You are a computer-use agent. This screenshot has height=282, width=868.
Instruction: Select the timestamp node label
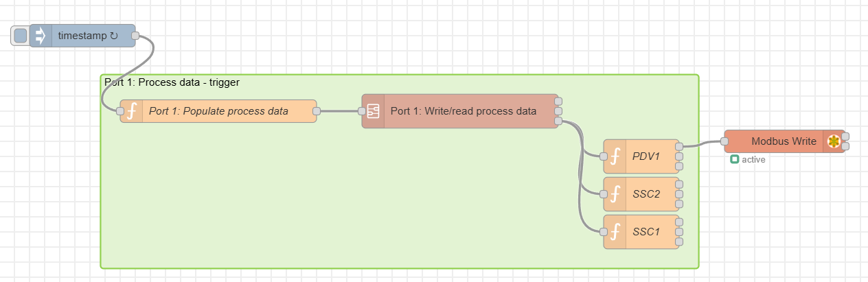pos(87,36)
